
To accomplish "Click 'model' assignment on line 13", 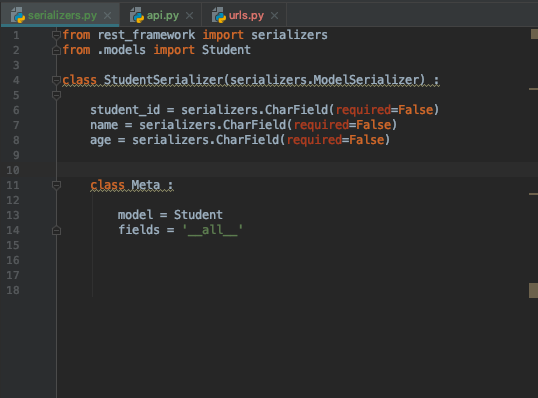I will 136,215.
